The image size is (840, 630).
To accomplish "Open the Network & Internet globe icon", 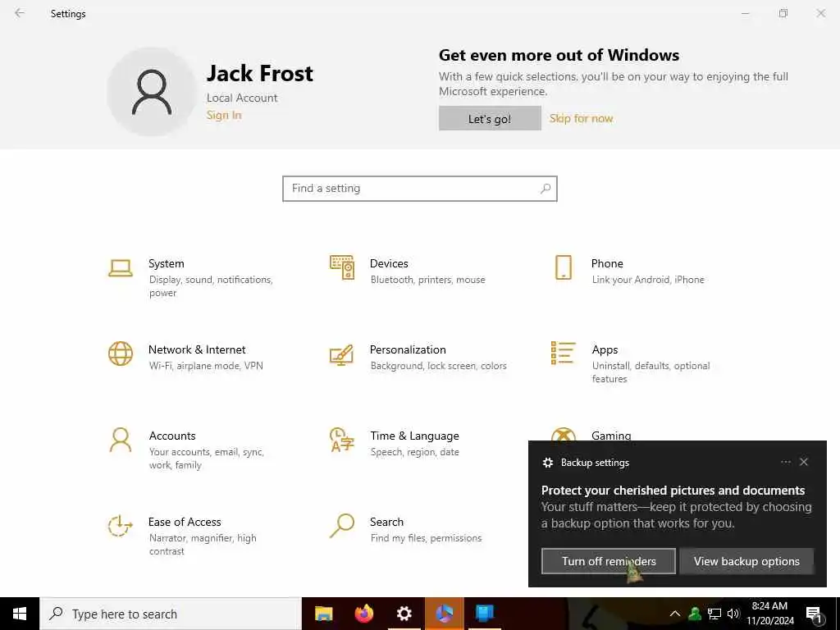I will pyautogui.click(x=121, y=354).
